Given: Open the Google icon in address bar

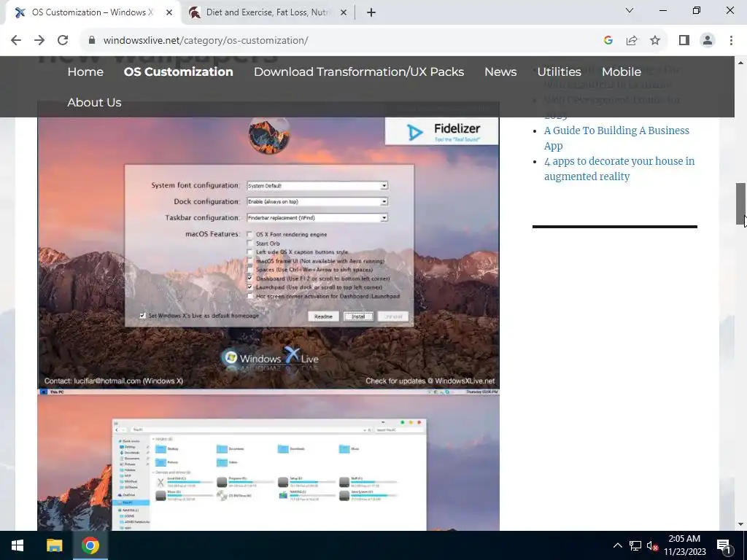Looking at the screenshot, I should tap(608, 41).
